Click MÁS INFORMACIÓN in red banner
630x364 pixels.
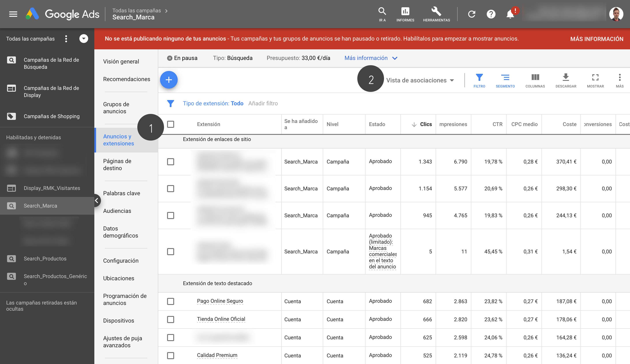pyautogui.click(x=596, y=39)
